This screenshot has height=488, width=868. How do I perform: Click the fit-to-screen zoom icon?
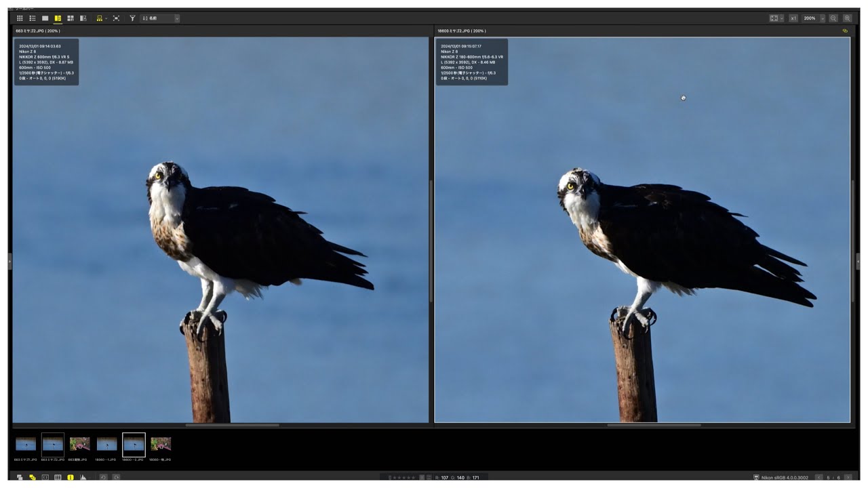774,18
